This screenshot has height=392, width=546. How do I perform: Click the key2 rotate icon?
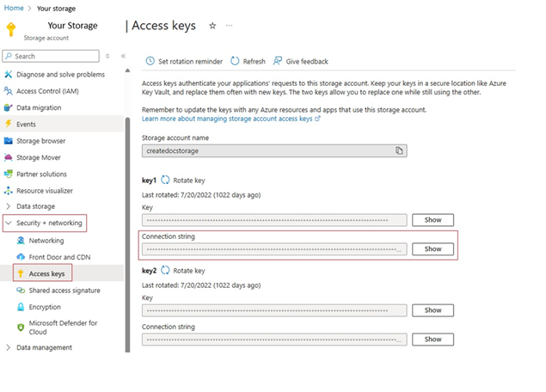coord(165,270)
